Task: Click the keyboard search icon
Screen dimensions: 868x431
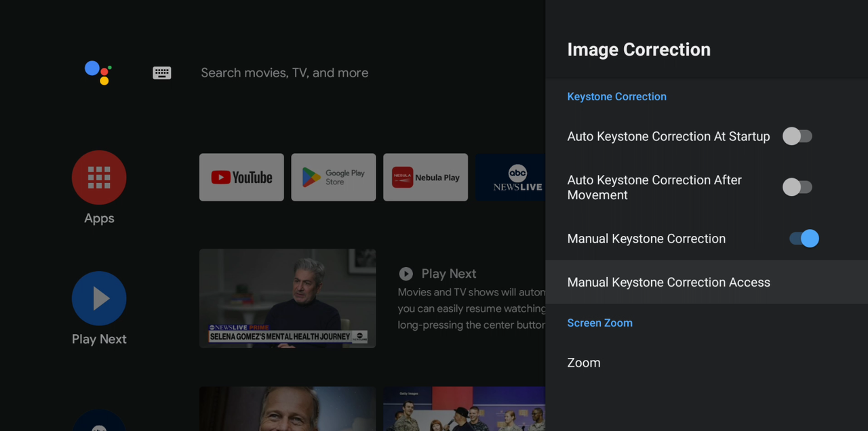Action: (161, 73)
